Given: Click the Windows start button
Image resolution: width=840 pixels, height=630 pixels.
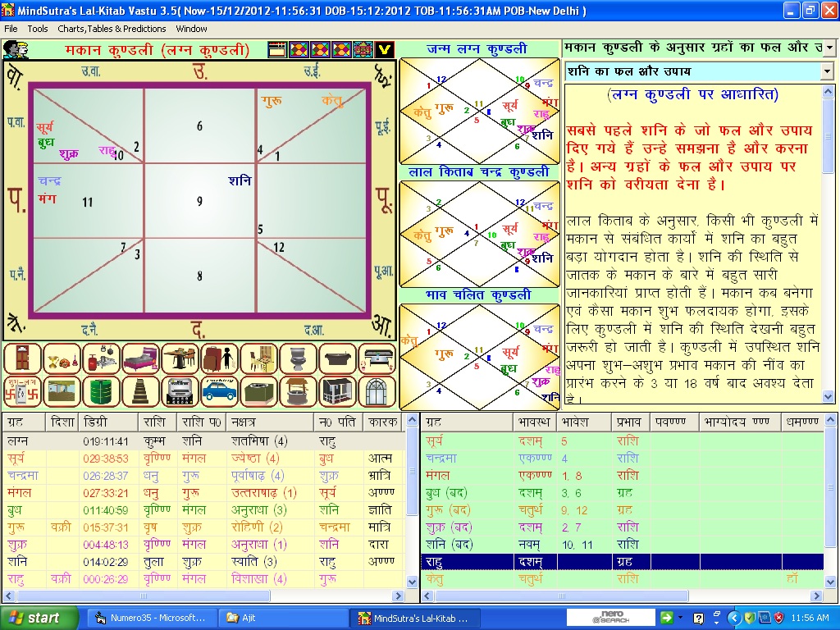Looking at the screenshot, I should pos(39,618).
